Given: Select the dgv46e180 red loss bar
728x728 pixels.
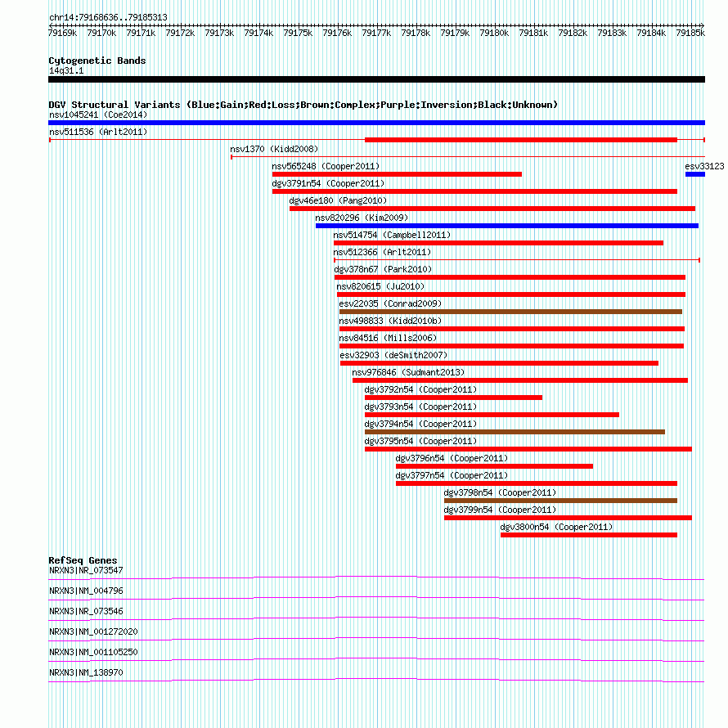Looking at the screenshot, I should click(492, 209).
